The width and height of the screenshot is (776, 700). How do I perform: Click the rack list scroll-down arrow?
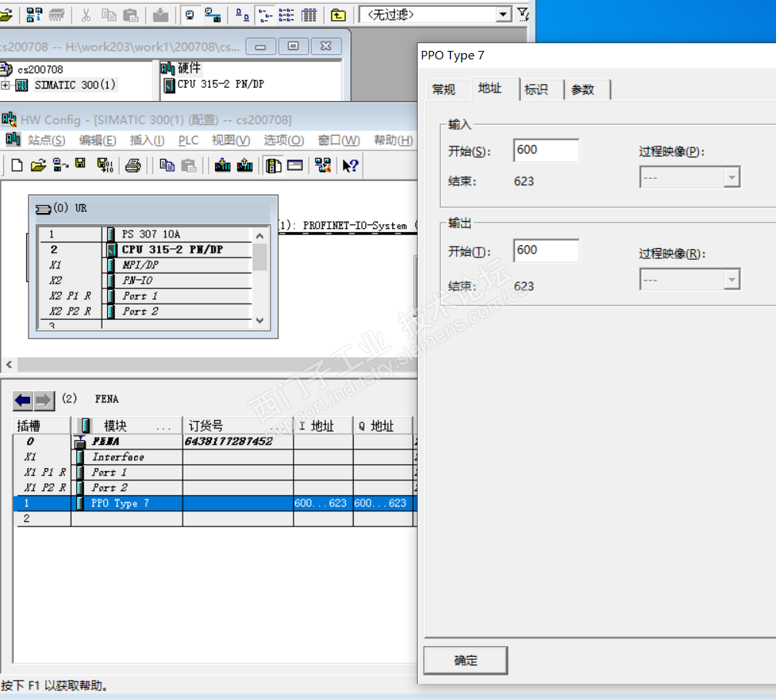click(x=260, y=320)
